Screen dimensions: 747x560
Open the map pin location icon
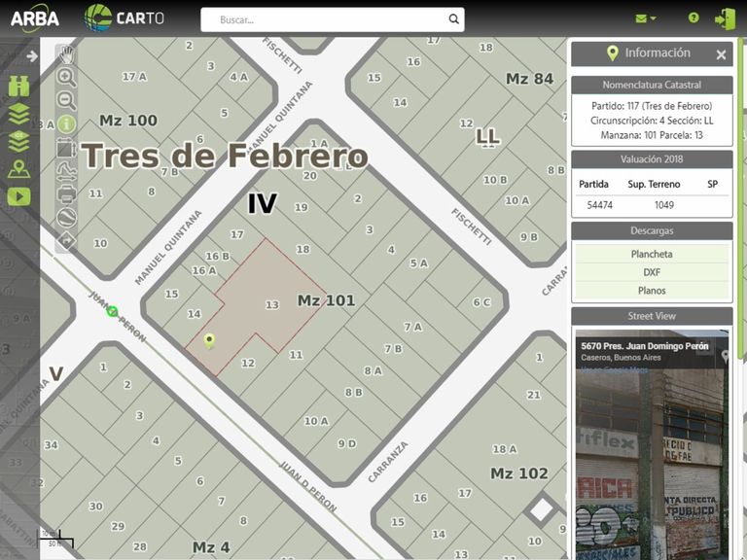19,169
